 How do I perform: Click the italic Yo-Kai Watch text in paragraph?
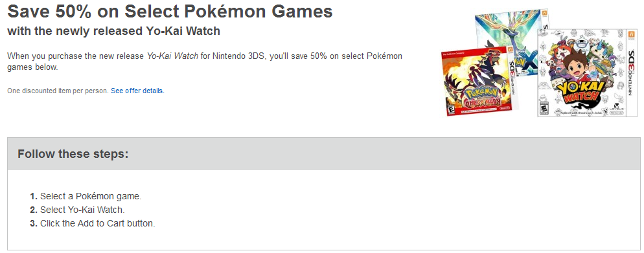tap(172, 56)
